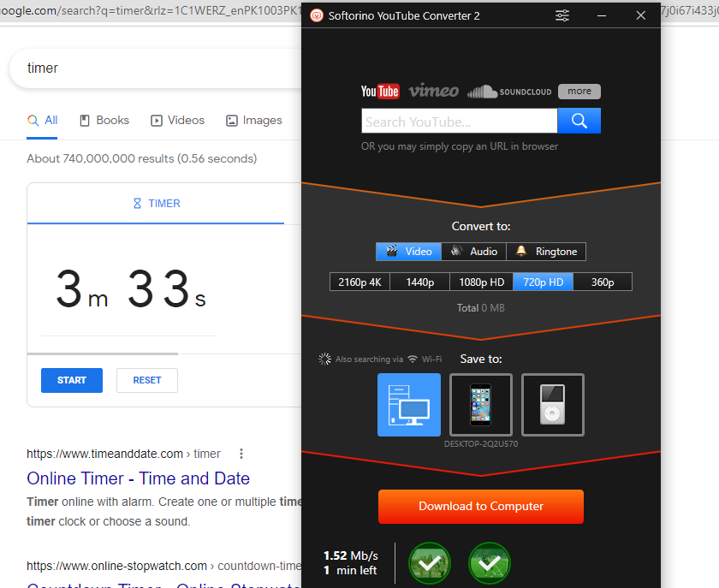Viewport: 719px width, 588px height.
Task: Click the browser address bar URL
Action: point(151,10)
